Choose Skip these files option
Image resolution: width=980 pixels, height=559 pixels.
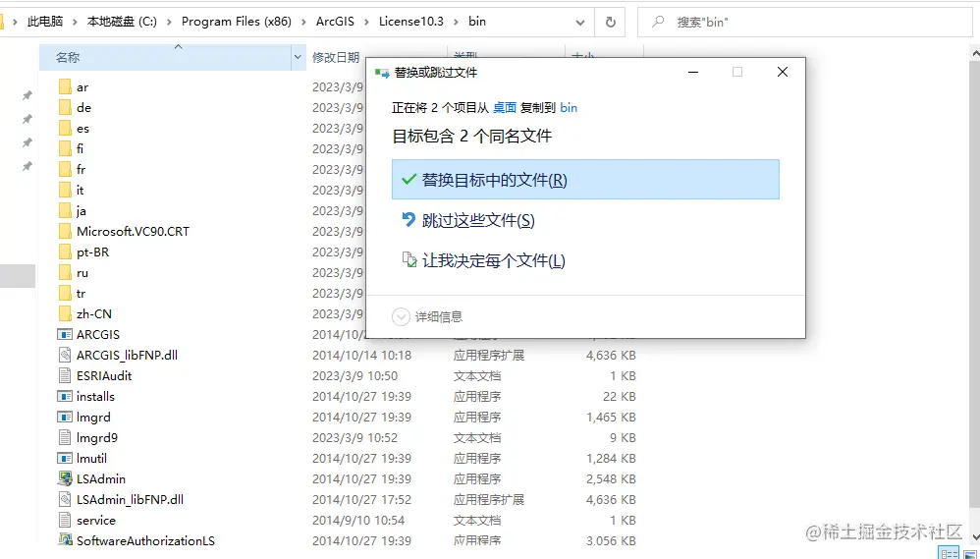[x=478, y=220]
